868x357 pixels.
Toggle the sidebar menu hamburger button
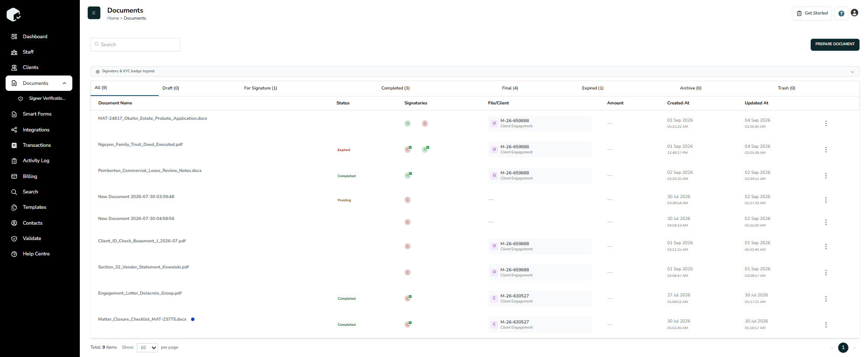[94, 13]
